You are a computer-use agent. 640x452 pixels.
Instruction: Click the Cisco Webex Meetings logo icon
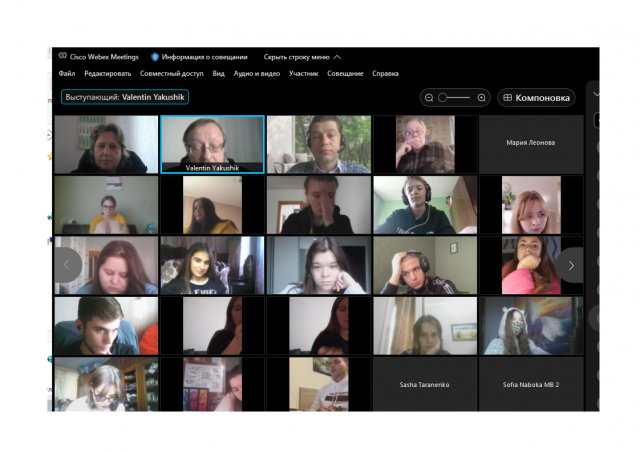62,56
